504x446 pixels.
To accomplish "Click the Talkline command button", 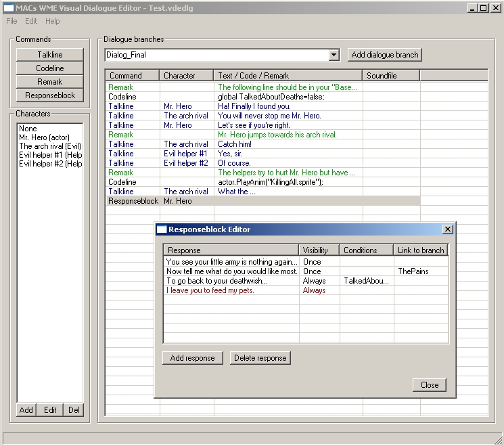I will (x=50, y=55).
